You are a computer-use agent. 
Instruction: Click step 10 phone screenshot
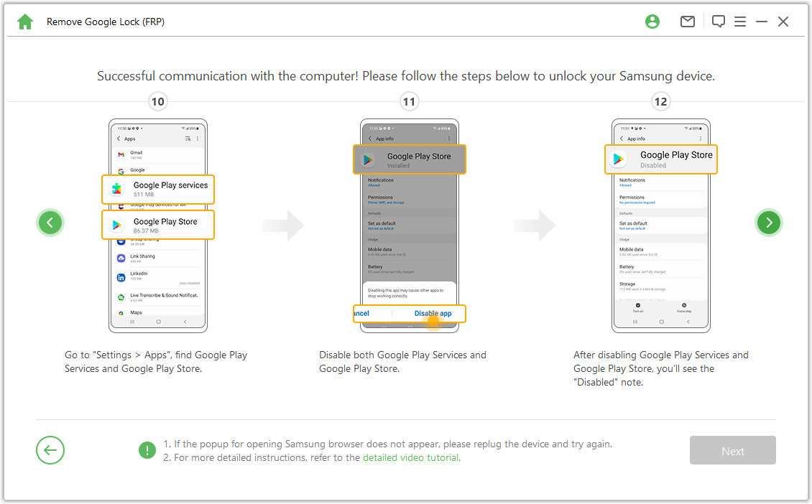pos(158,225)
